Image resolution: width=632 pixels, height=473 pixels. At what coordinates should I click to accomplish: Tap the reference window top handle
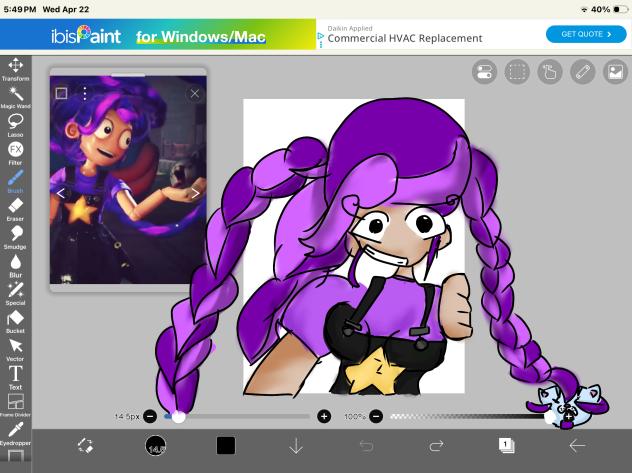pyautogui.click(x=128, y=75)
